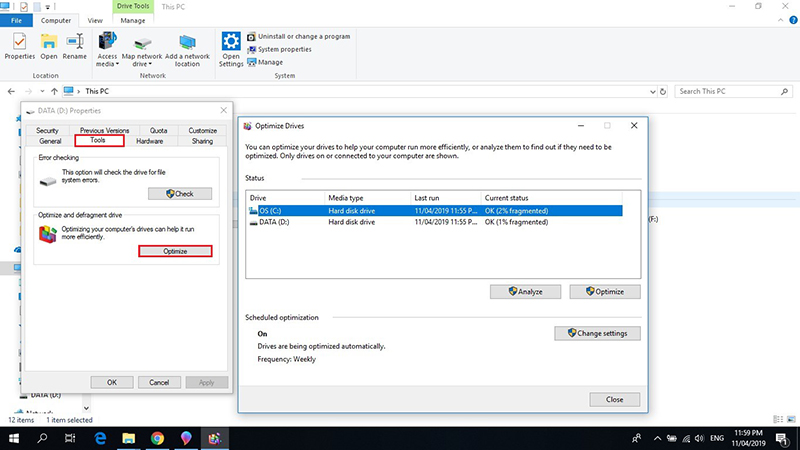Launch Microsoft Edge from taskbar
Screen dimensions: 800x450
click(x=100, y=438)
